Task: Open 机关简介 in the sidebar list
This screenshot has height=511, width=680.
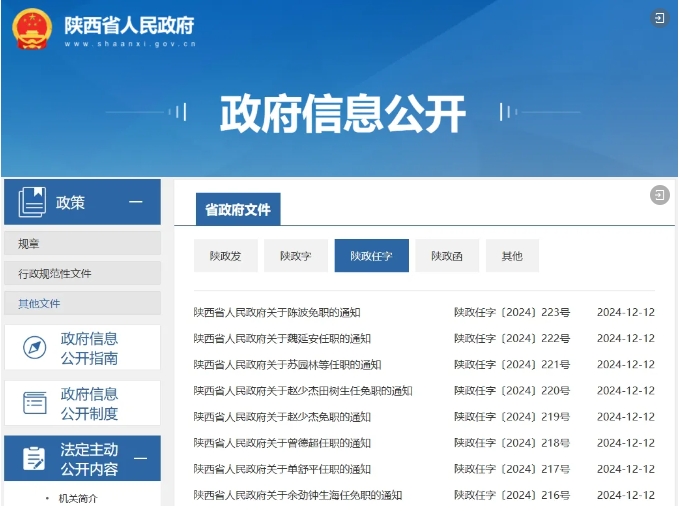Action: 78,498
